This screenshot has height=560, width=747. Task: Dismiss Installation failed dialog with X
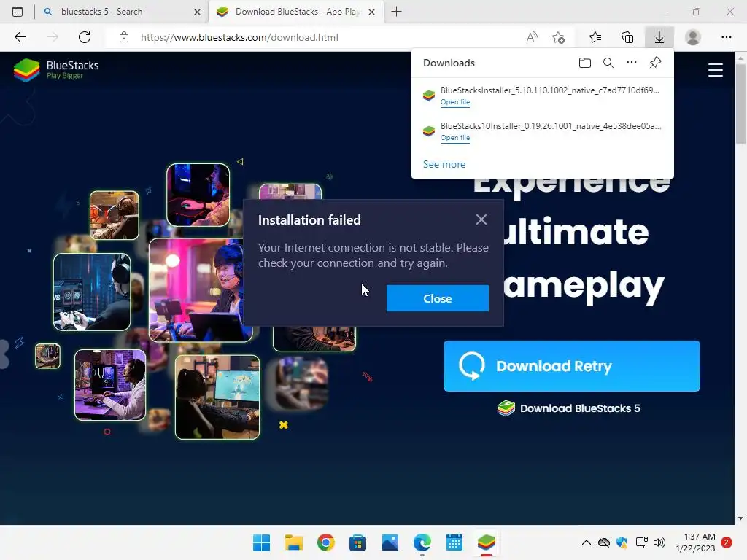pyautogui.click(x=481, y=219)
